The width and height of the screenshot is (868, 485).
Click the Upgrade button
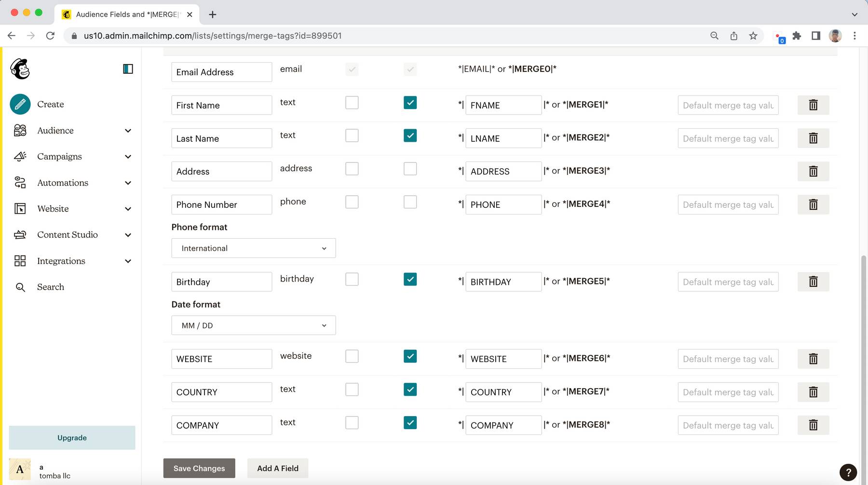(x=72, y=438)
